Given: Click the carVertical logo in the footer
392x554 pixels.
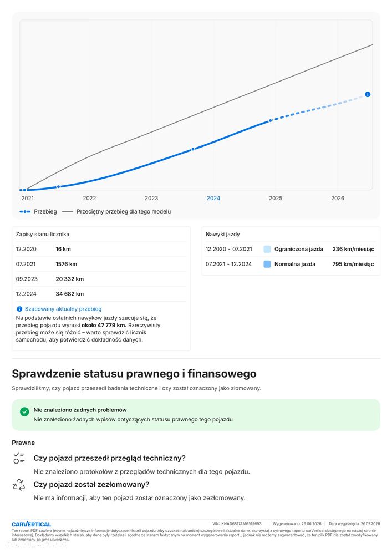Looking at the screenshot, I should point(32,524).
